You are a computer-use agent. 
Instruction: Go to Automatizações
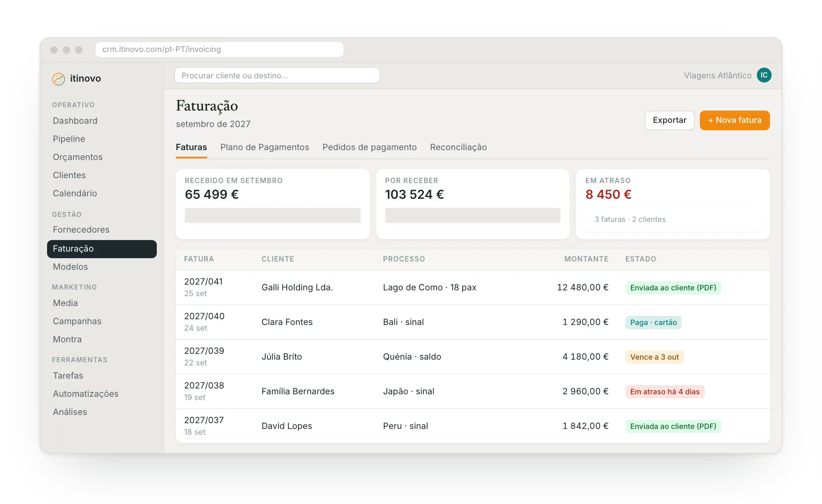click(x=85, y=394)
